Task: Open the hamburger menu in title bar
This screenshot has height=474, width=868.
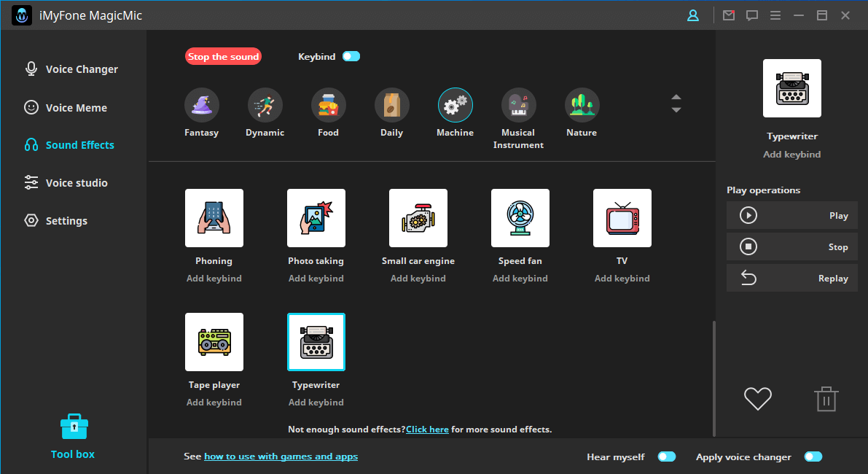Action: pyautogui.click(x=775, y=15)
